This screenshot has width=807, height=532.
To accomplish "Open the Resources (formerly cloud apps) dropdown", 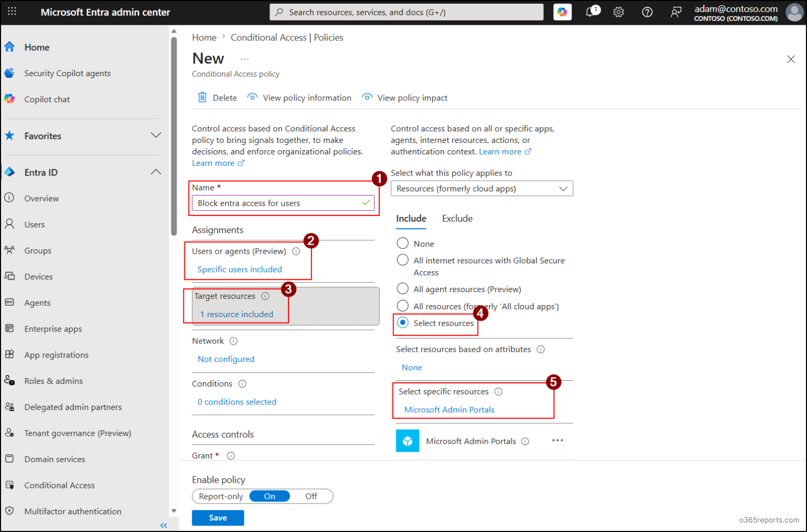I will pos(482,189).
